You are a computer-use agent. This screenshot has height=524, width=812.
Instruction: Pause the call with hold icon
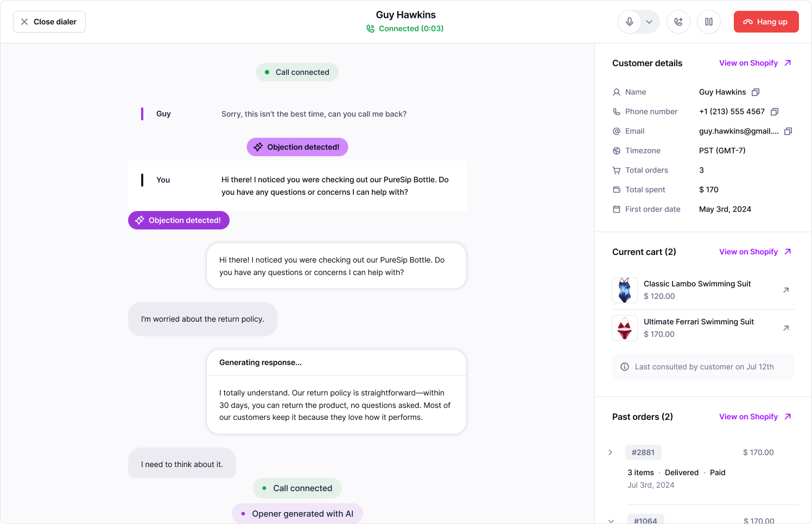[x=709, y=22]
